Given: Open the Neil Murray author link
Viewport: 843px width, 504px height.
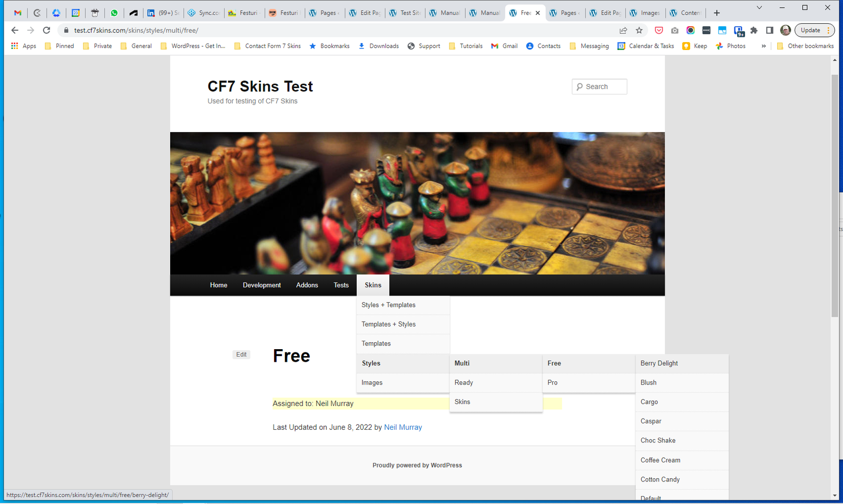Looking at the screenshot, I should tap(403, 428).
